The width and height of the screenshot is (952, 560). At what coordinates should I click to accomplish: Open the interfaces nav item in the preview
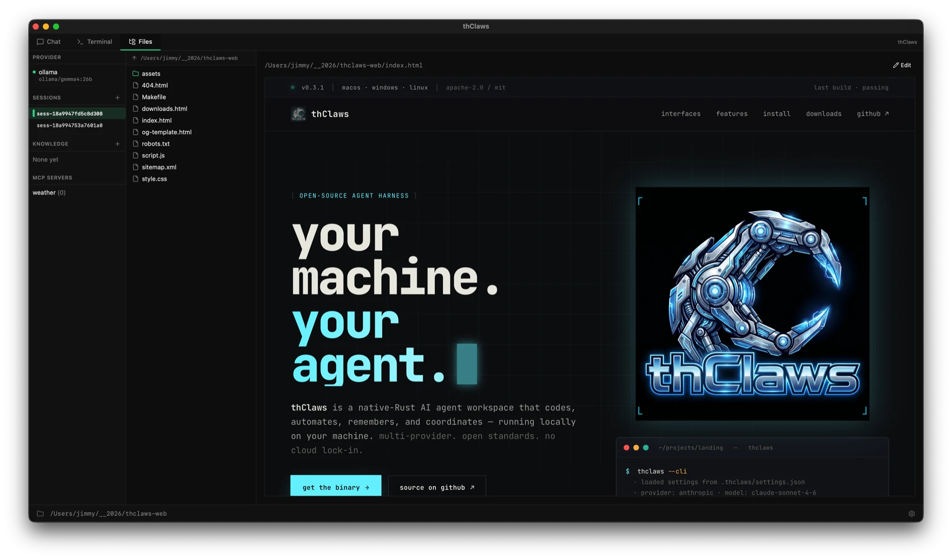tap(681, 113)
